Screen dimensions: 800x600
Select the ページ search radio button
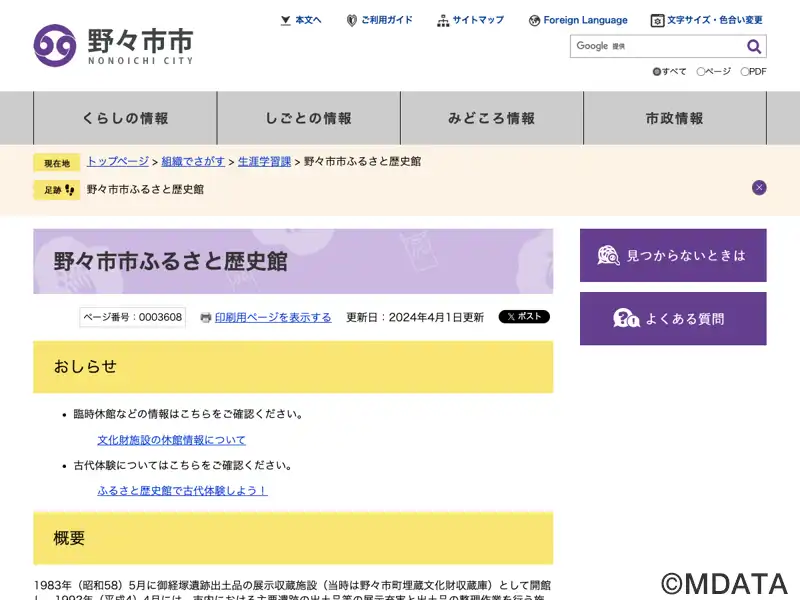[701, 72]
